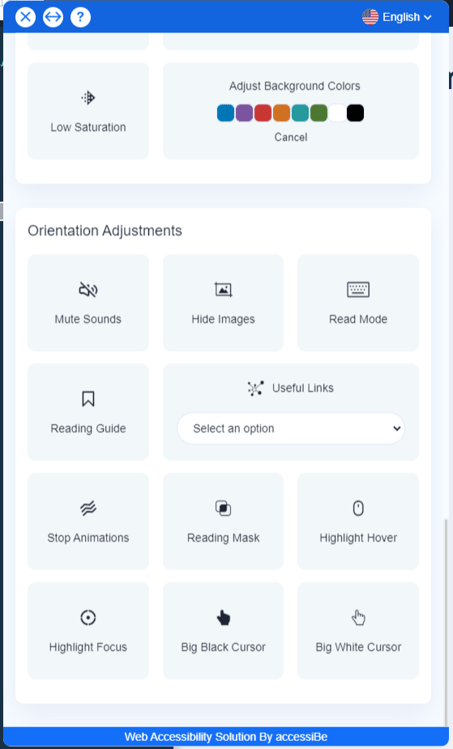Click the help question mark button

click(80, 17)
